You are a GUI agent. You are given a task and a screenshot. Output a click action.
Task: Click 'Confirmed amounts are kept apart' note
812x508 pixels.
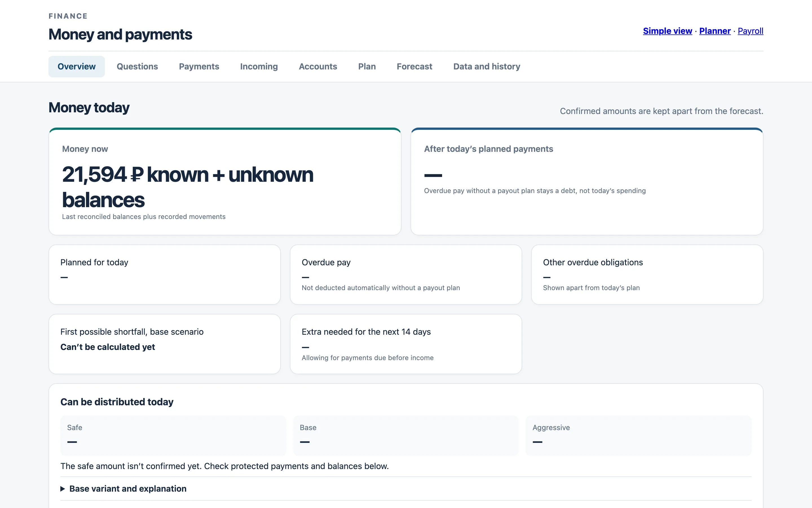[661, 111]
